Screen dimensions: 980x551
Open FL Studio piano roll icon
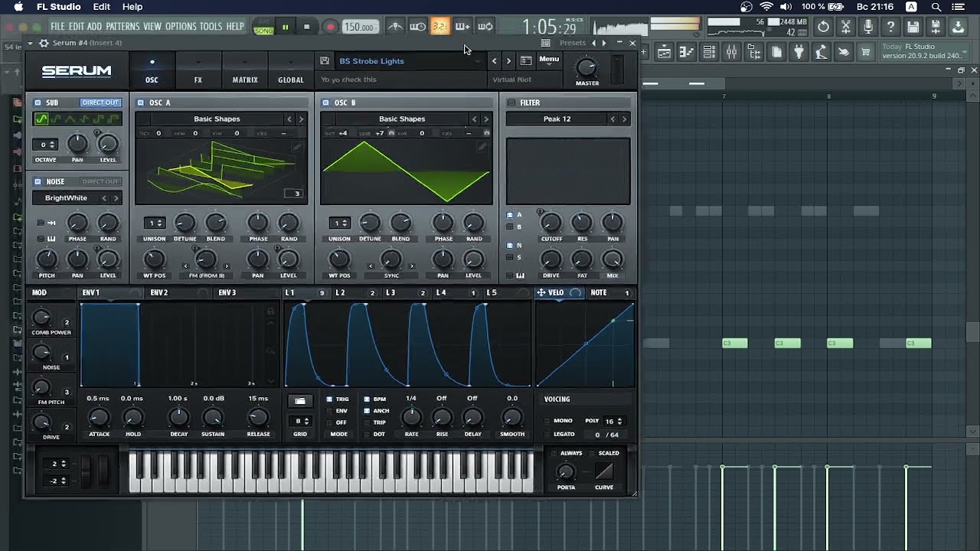(x=687, y=52)
